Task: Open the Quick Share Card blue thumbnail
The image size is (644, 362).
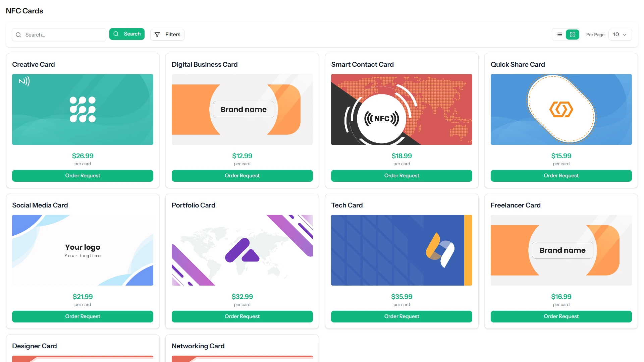Action: click(561, 109)
